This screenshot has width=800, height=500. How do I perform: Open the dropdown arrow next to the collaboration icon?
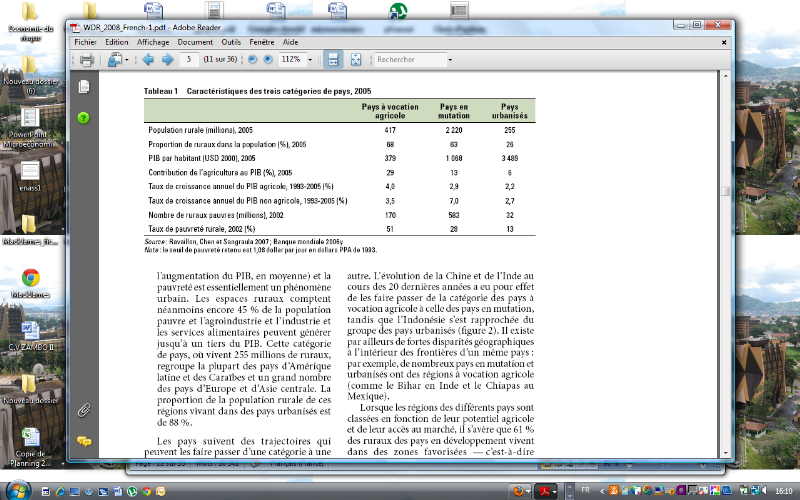(127, 60)
